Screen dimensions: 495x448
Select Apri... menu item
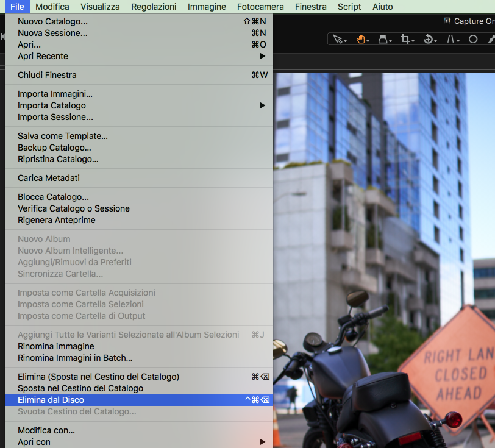click(139, 44)
